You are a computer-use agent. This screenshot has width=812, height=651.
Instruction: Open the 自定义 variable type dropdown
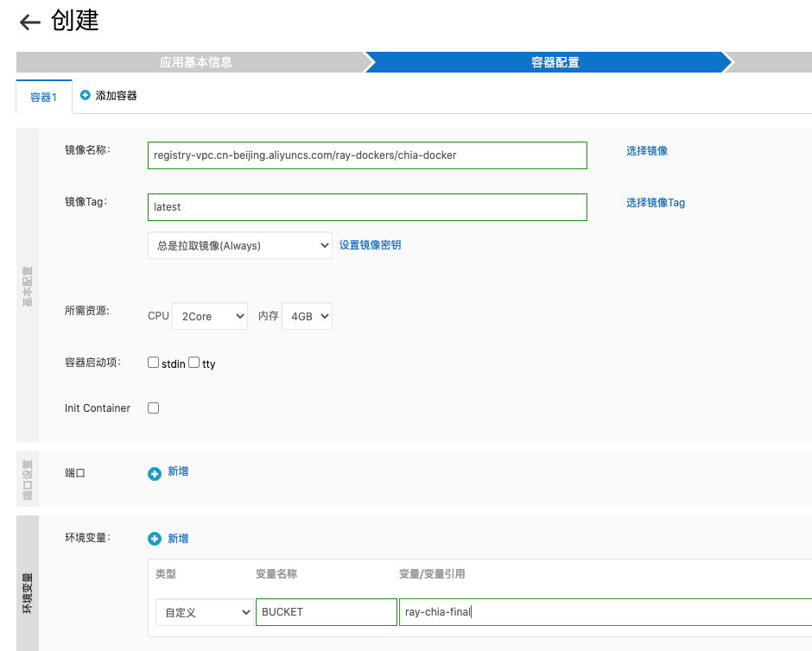click(205, 612)
